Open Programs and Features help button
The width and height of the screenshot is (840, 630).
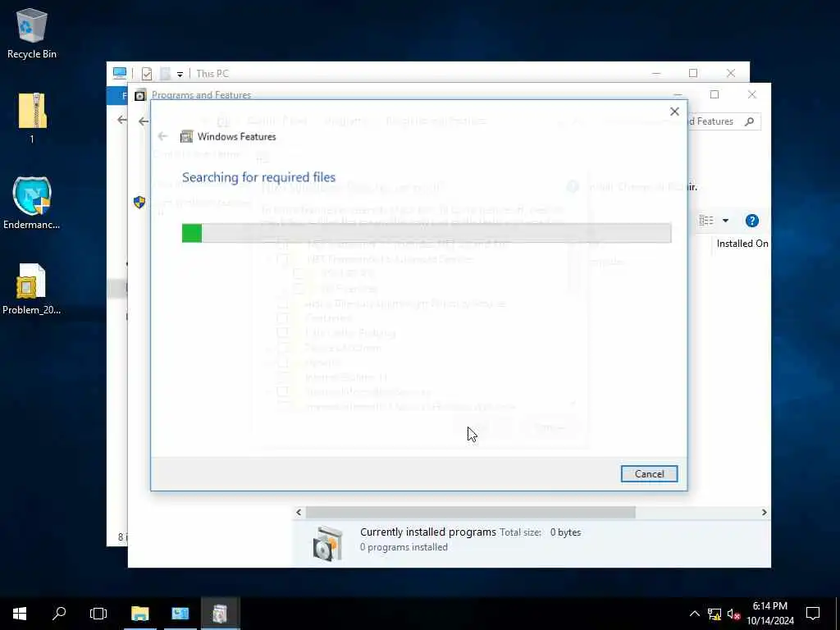(x=751, y=221)
